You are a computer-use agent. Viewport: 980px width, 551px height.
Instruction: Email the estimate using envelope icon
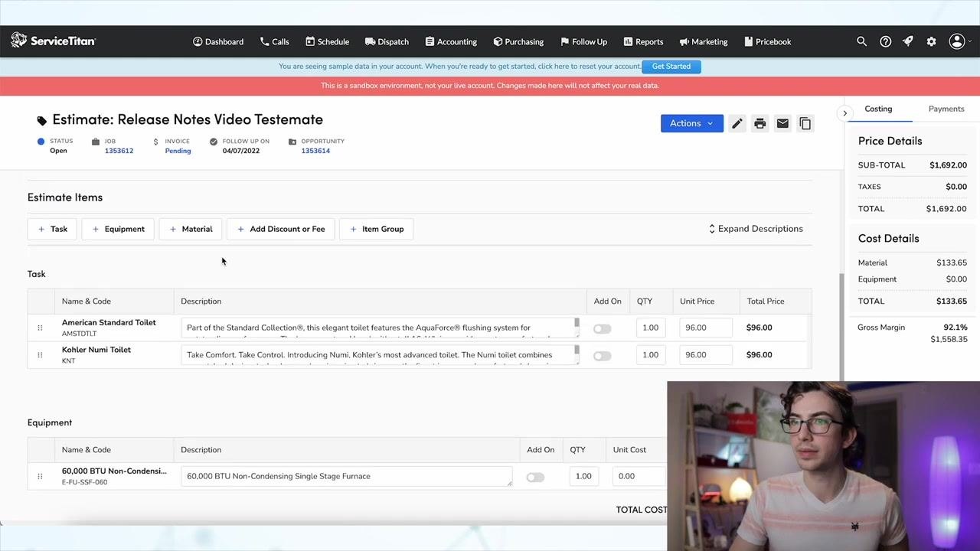pos(782,123)
